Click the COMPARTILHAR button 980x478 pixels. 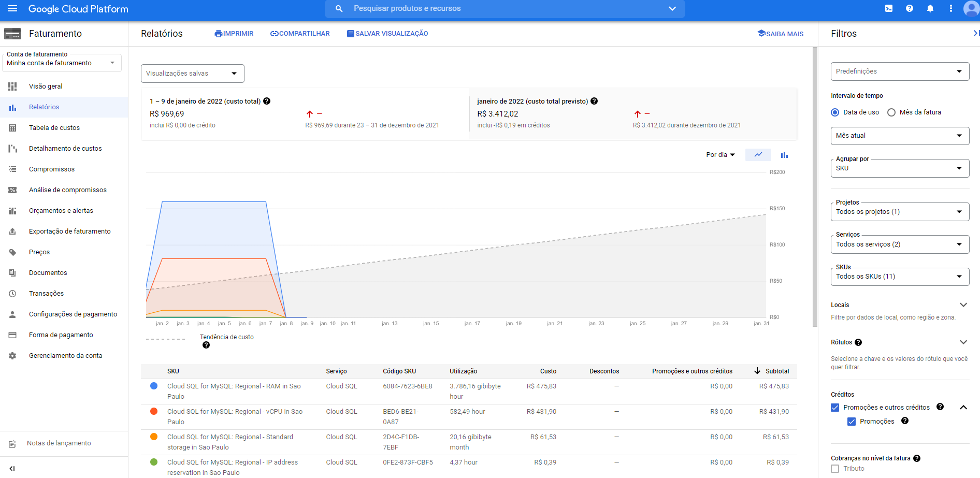[300, 34]
